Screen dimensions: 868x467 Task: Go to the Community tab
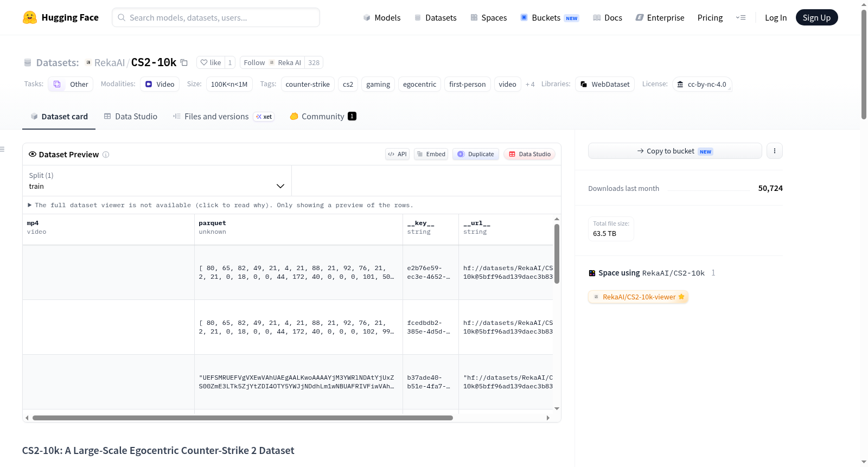323,116
